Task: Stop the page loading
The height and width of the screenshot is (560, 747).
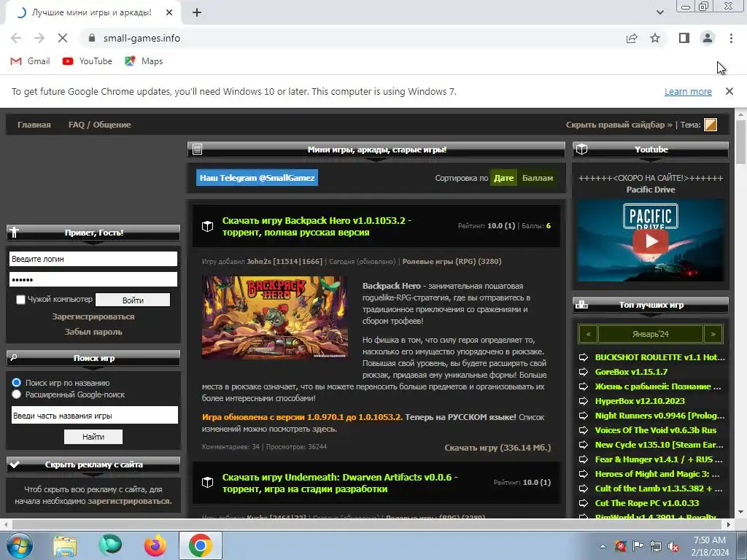Action: (x=63, y=38)
